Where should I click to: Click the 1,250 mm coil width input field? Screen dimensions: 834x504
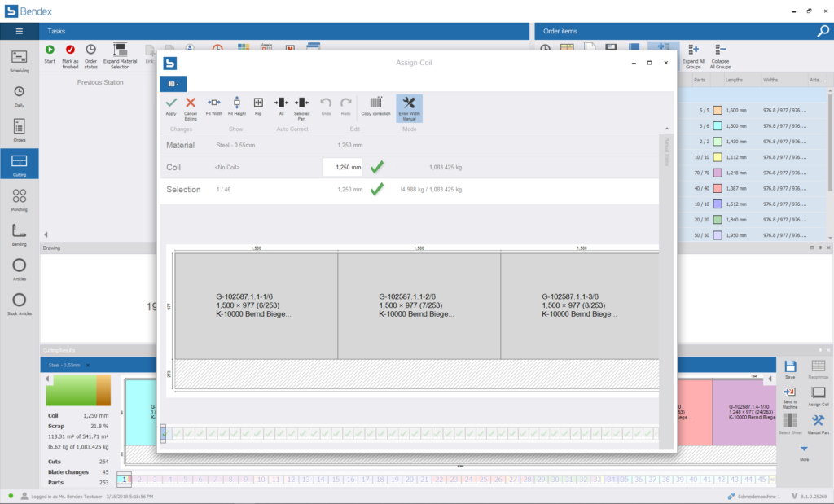click(342, 166)
